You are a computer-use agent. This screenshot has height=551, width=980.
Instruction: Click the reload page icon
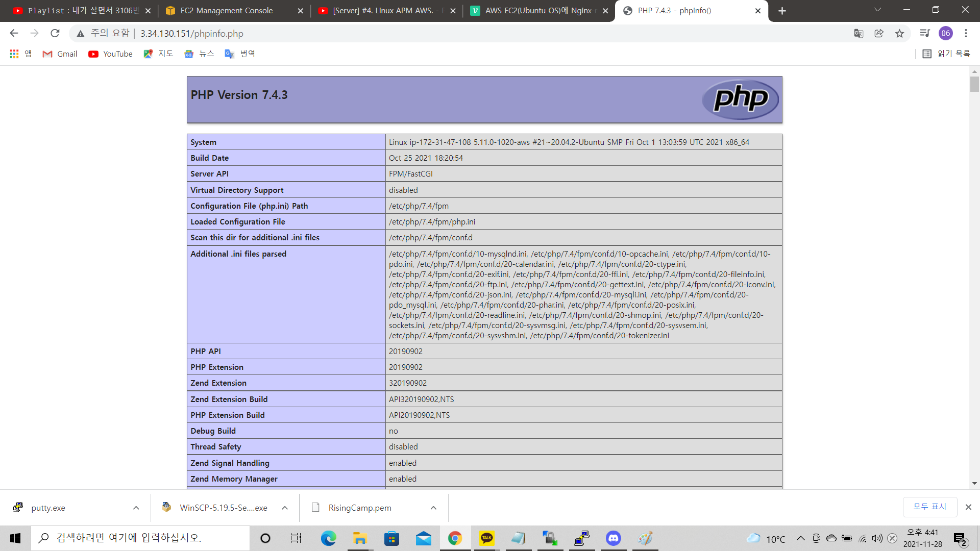(x=55, y=33)
